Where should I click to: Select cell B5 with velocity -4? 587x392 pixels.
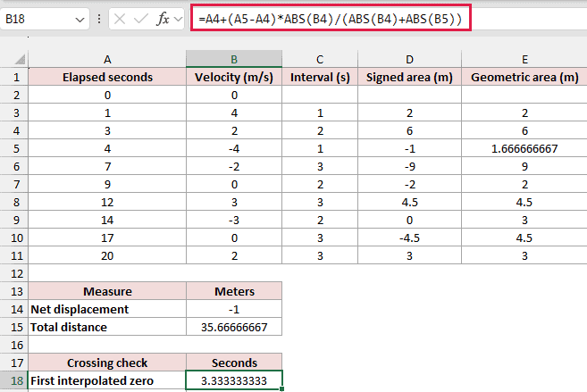coord(234,148)
